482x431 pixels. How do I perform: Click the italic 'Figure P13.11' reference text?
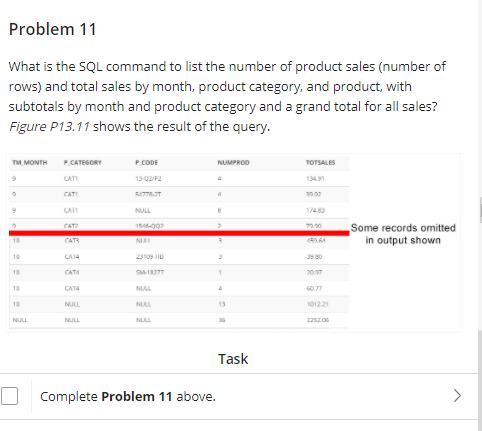(x=49, y=127)
